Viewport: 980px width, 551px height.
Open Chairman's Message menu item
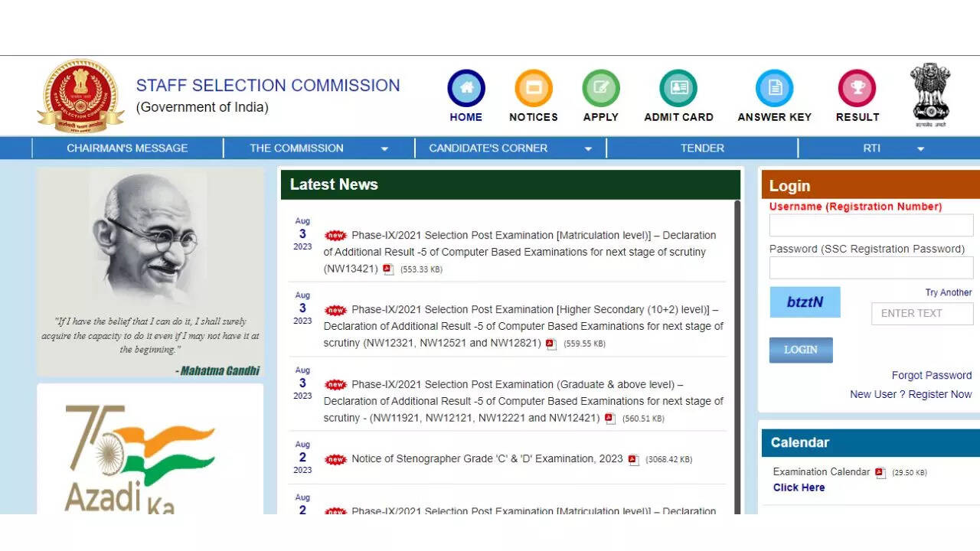point(127,148)
